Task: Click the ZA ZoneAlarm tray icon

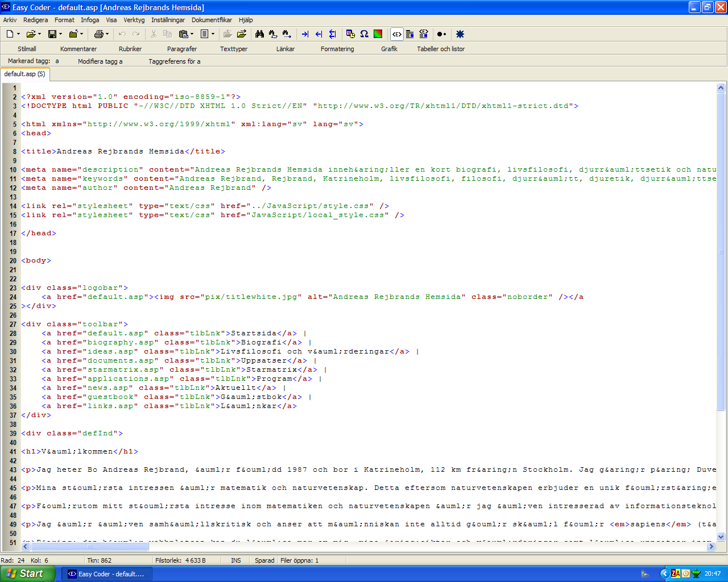Action: pos(676,573)
